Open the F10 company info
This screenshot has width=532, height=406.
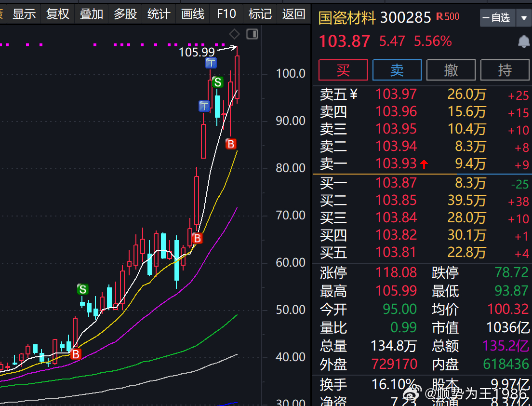[226, 14]
